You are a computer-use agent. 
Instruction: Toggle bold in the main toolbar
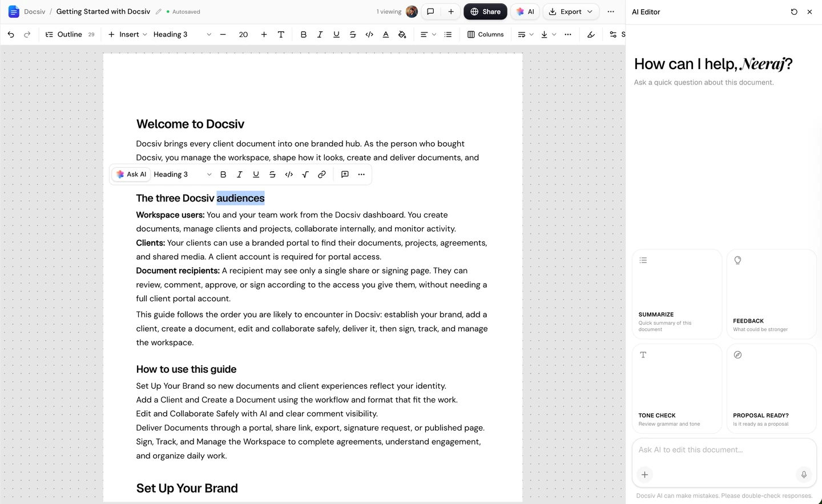[x=304, y=34]
